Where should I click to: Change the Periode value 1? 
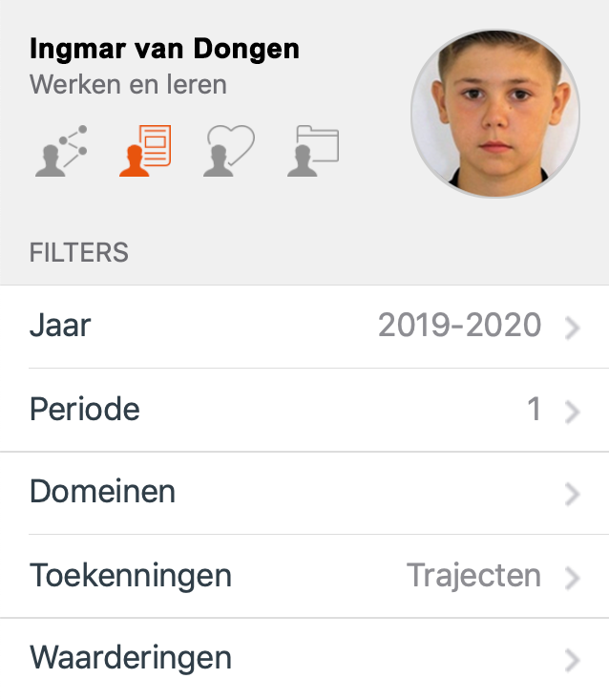click(x=535, y=409)
